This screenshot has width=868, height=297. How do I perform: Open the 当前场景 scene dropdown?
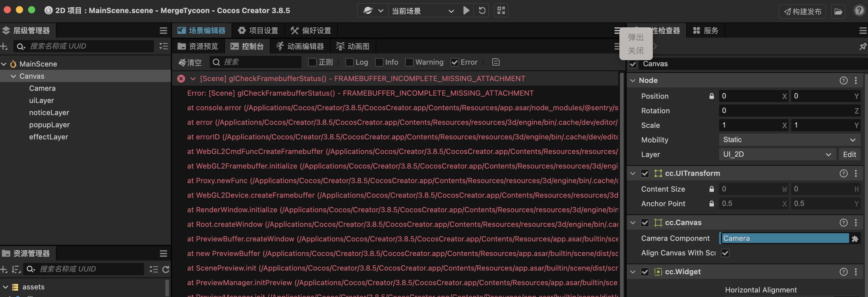click(422, 11)
